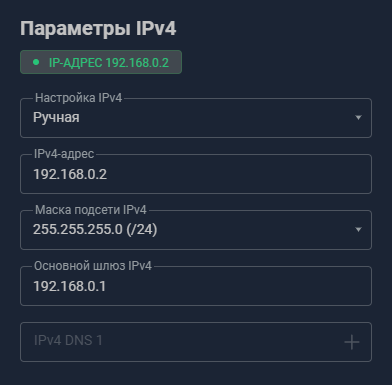Place cursor on 192.168.0.2 in the address field

click(x=70, y=174)
